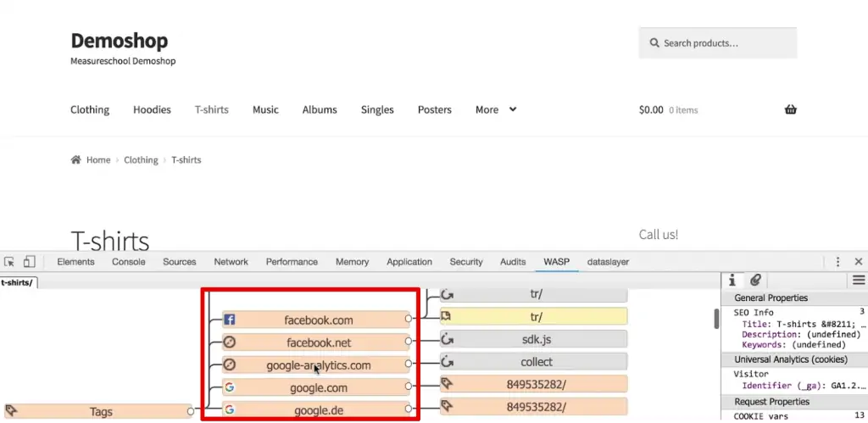Screen dimensions: 868x423
Task: Close the DevTools panel
Action: click(x=859, y=262)
